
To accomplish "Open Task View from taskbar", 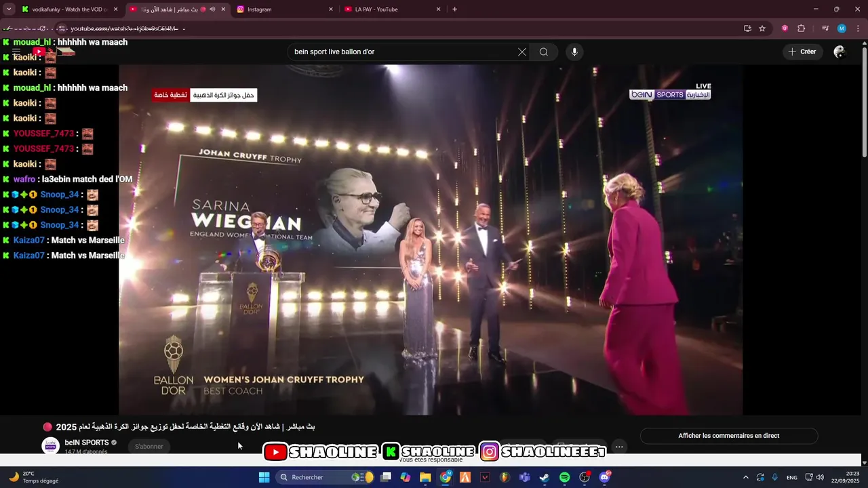I will click(x=386, y=477).
